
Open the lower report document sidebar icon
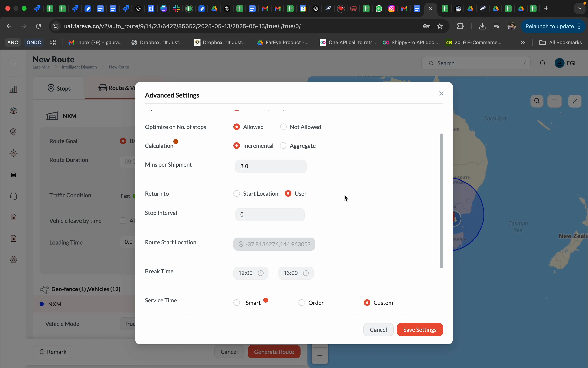point(14,238)
